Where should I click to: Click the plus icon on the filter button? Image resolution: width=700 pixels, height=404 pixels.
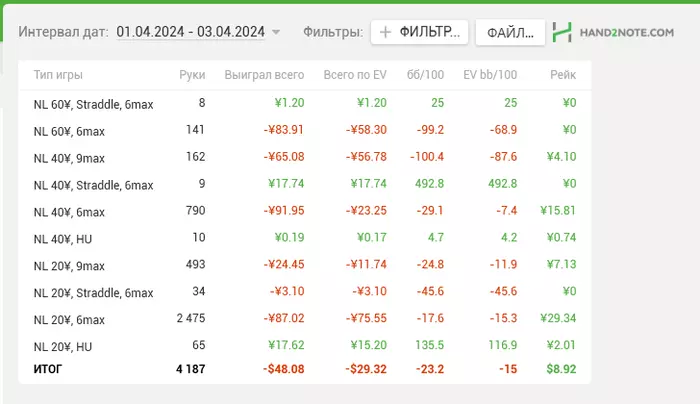[385, 32]
